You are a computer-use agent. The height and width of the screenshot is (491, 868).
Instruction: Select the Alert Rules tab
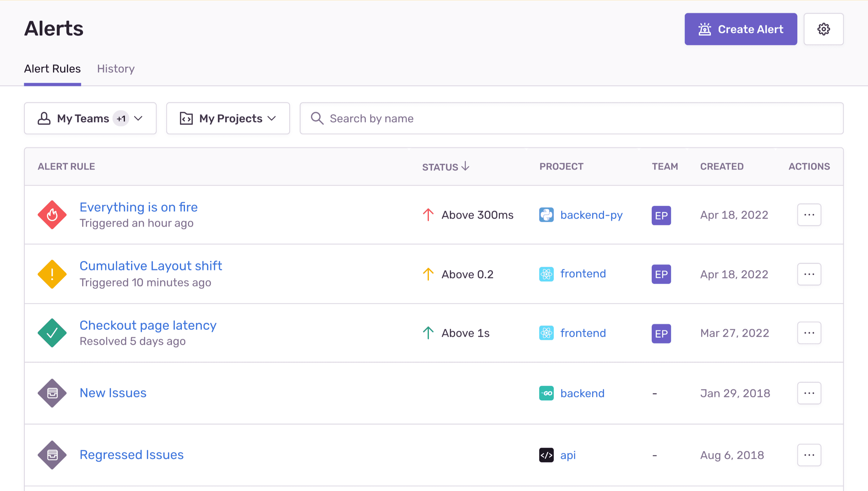pyautogui.click(x=52, y=69)
